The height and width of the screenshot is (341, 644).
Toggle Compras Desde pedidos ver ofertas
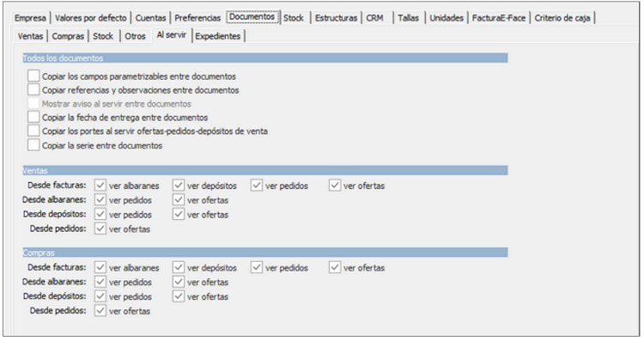[x=100, y=311]
